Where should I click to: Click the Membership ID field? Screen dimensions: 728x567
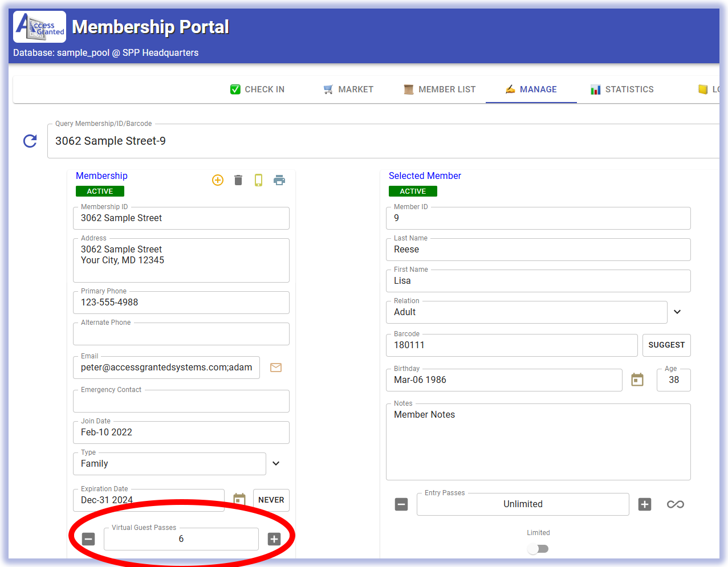(x=181, y=218)
